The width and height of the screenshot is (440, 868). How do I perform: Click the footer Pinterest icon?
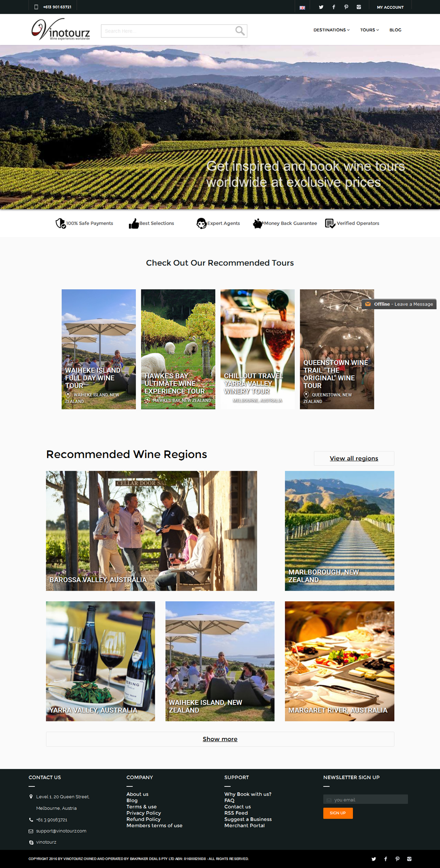[397, 859]
